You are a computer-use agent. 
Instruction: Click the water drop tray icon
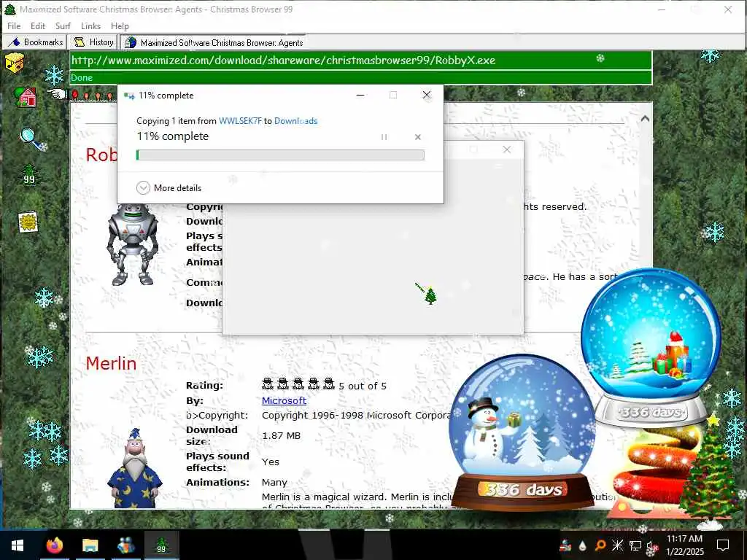(x=582, y=545)
